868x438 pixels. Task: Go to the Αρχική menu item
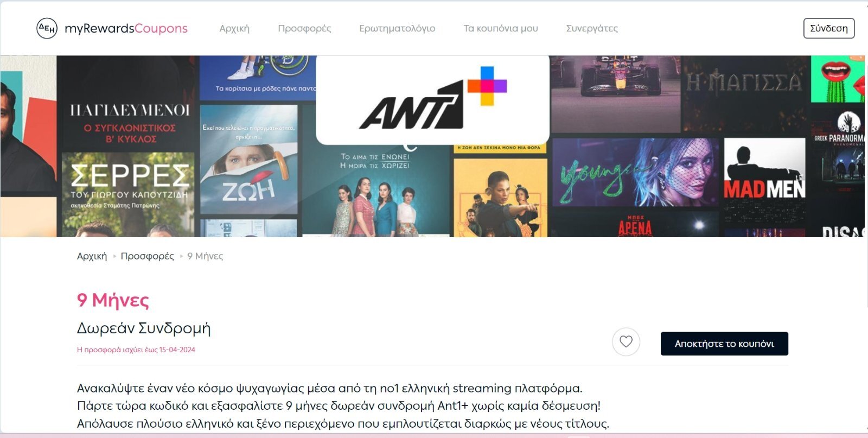click(x=234, y=28)
